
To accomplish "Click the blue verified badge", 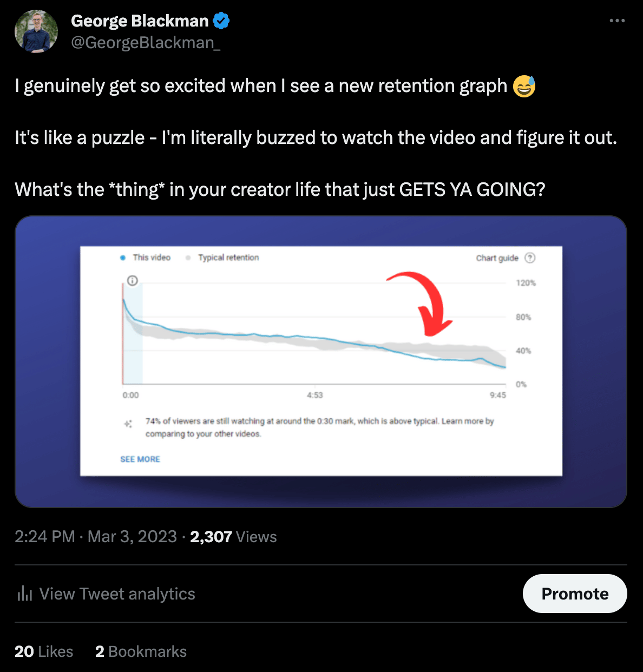I will tap(221, 21).
